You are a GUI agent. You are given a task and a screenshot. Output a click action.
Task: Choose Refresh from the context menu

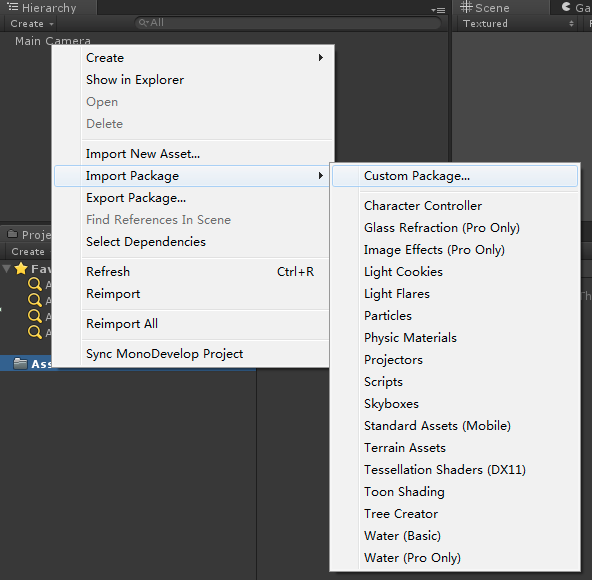(x=192, y=272)
